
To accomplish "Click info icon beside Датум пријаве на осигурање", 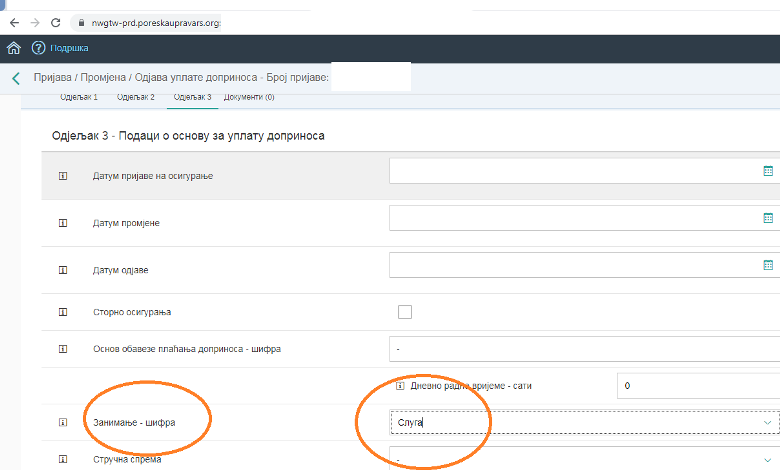I will (x=62, y=176).
